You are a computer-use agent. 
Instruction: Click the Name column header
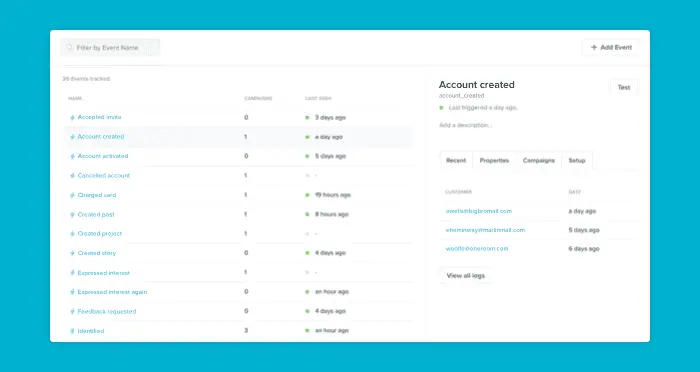[x=75, y=99]
